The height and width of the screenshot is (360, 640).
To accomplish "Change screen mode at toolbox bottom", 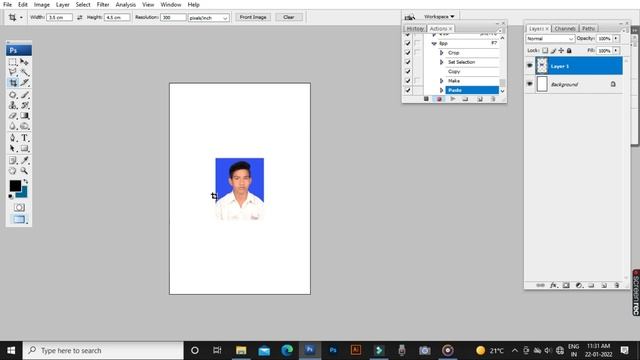I will (x=19, y=220).
